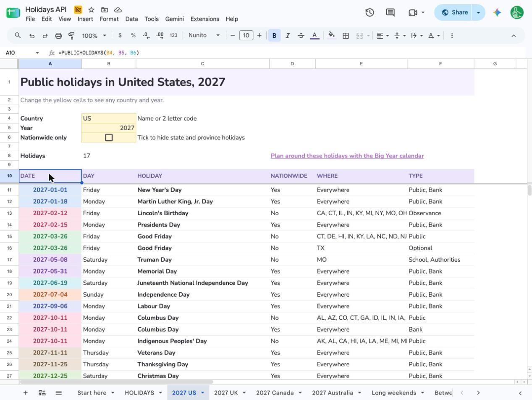Select the 2027-07-04 date cell
Viewport: 532px width, 400px height.
50,295
